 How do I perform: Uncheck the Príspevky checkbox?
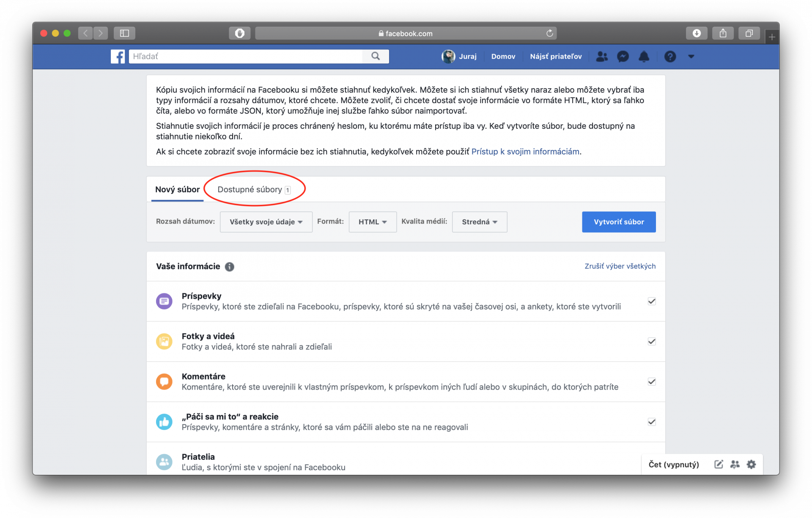point(652,301)
